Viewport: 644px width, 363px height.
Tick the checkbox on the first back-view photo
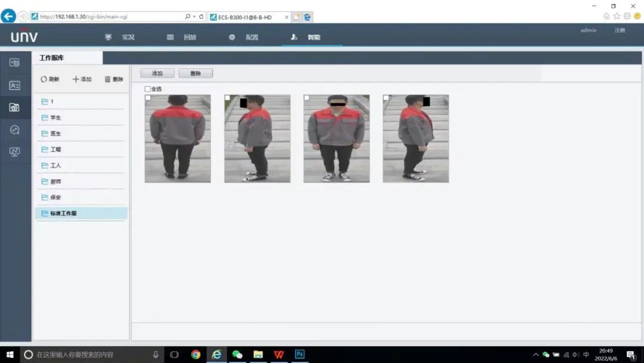pos(148,98)
